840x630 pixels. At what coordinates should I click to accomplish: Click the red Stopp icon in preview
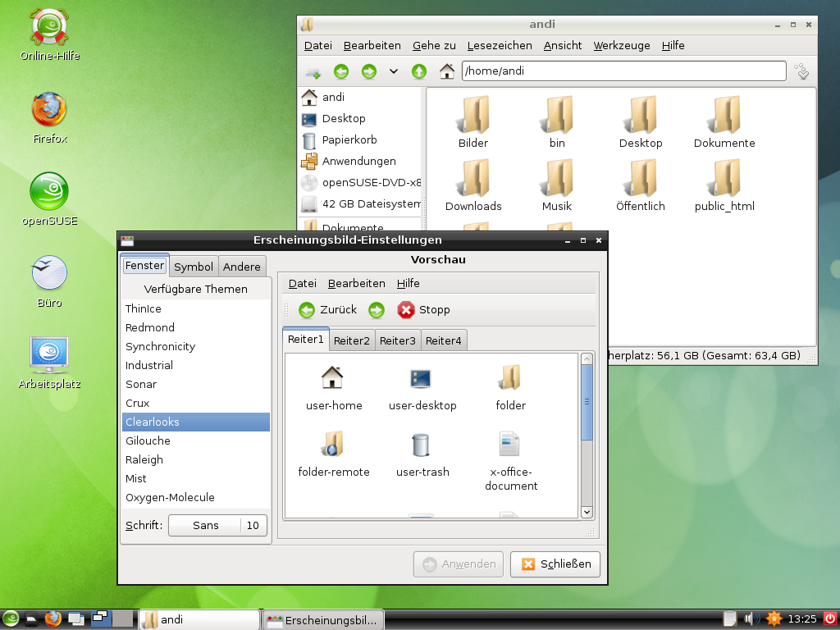pyautogui.click(x=406, y=310)
